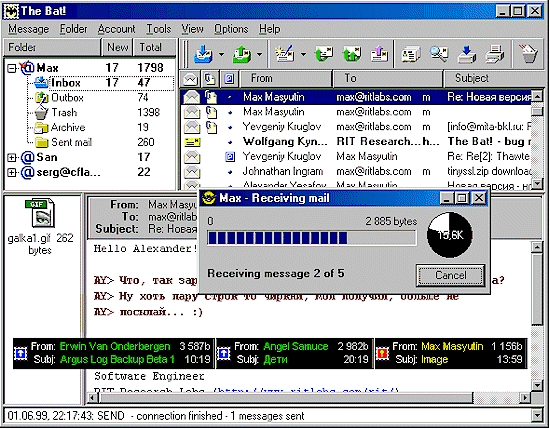
Task: Cancel the mail receiving dialog
Action: pos(451,275)
